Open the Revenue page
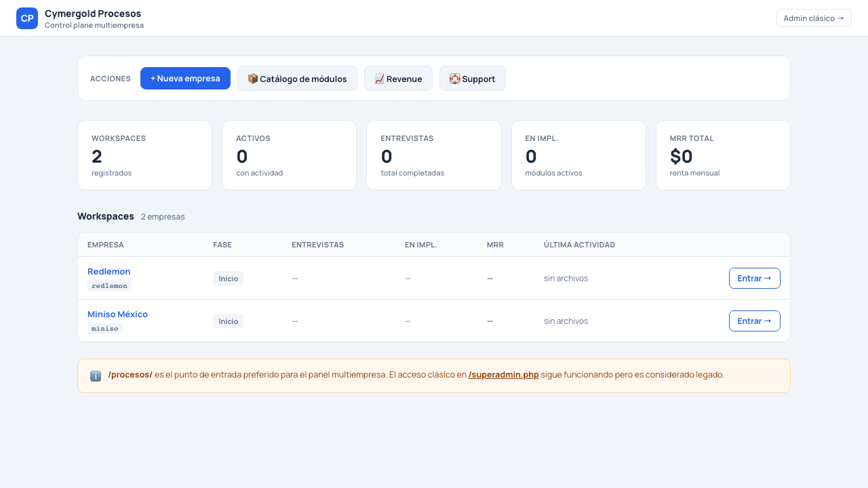The width and height of the screenshot is (868, 488). [x=398, y=79]
